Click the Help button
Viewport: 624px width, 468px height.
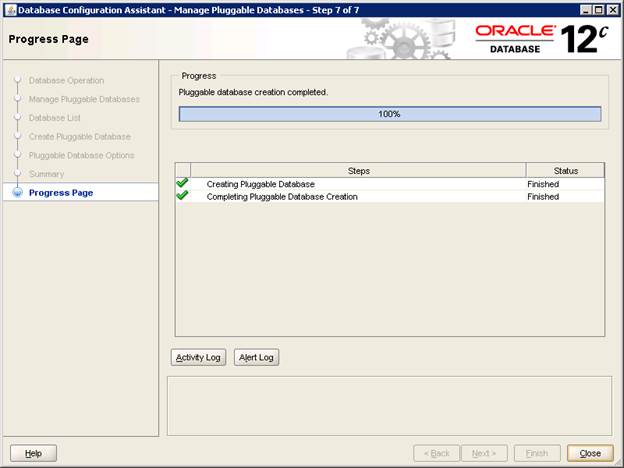click(33, 453)
